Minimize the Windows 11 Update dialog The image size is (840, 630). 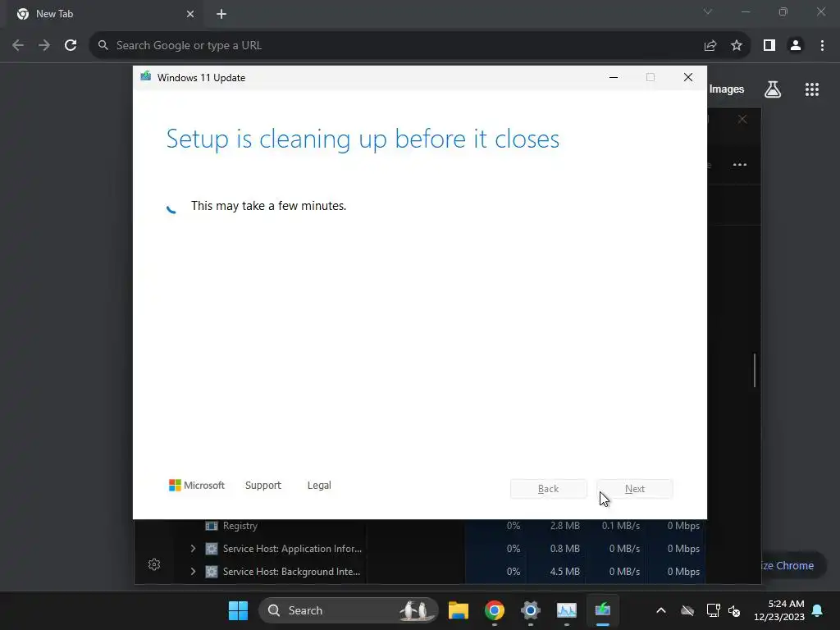click(614, 78)
